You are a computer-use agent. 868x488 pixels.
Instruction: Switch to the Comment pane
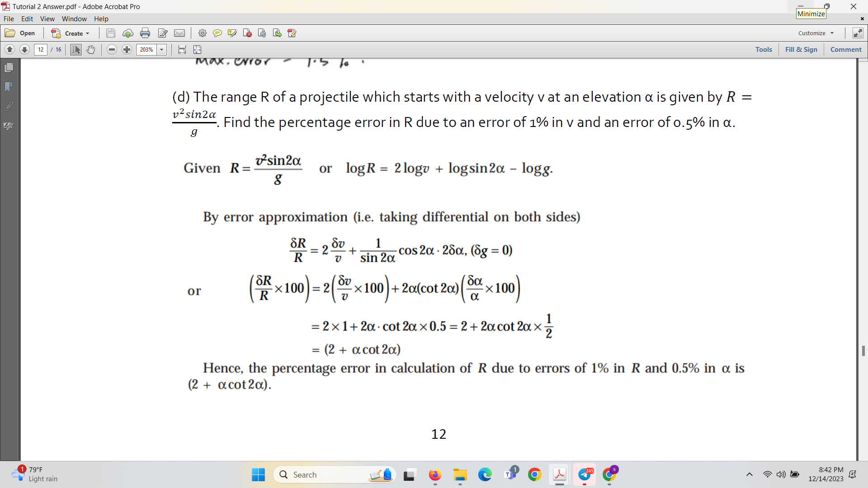point(846,50)
